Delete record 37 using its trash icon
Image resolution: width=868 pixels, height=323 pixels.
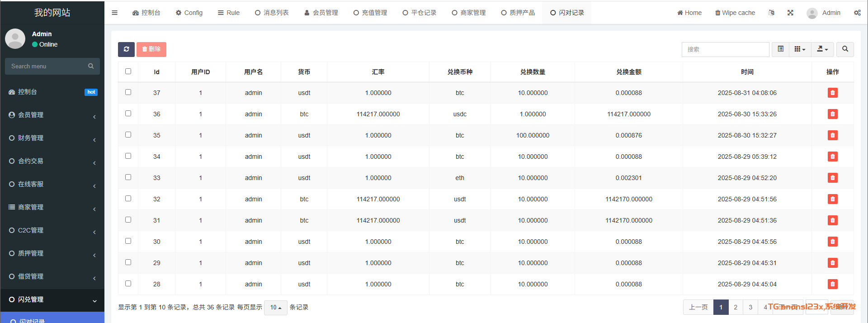pyautogui.click(x=832, y=93)
